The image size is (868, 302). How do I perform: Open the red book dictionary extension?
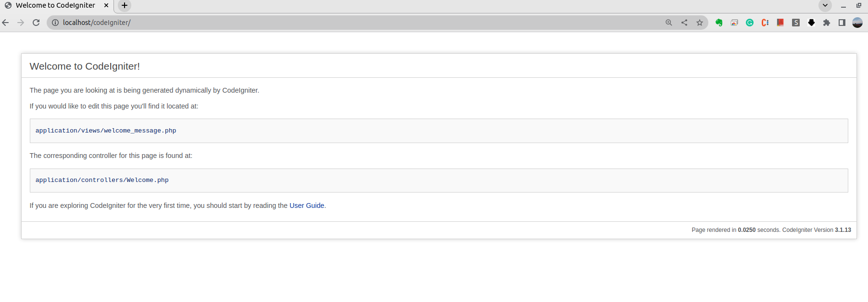click(780, 23)
